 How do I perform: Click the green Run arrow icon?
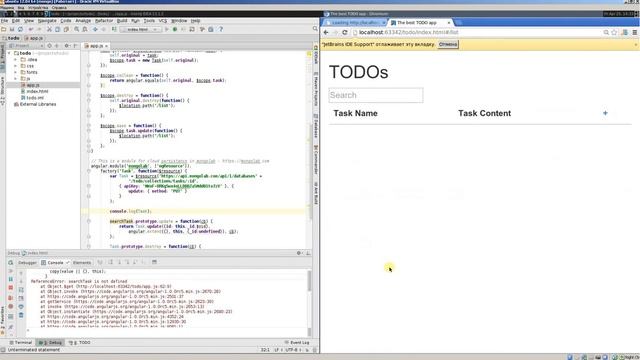pyautogui.click(x=166, y=29)
